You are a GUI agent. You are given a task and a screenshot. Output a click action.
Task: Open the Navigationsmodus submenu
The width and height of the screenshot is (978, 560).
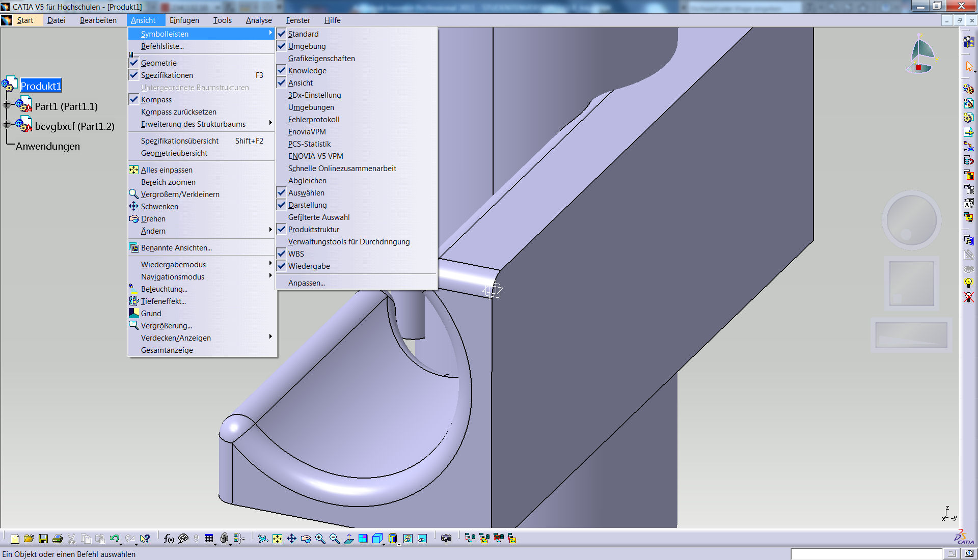tap(202, 276)
